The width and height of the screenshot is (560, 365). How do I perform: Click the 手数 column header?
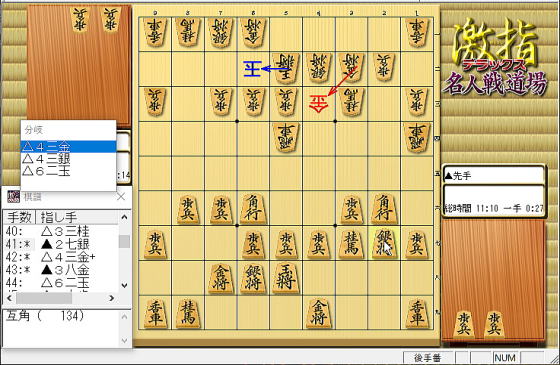pos(20,217)
